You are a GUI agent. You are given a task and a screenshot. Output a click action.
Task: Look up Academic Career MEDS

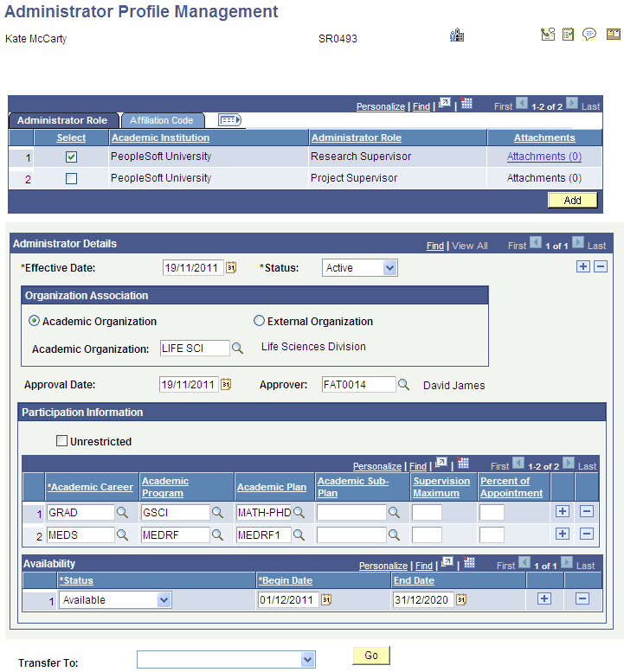click(x=122, y=534)
